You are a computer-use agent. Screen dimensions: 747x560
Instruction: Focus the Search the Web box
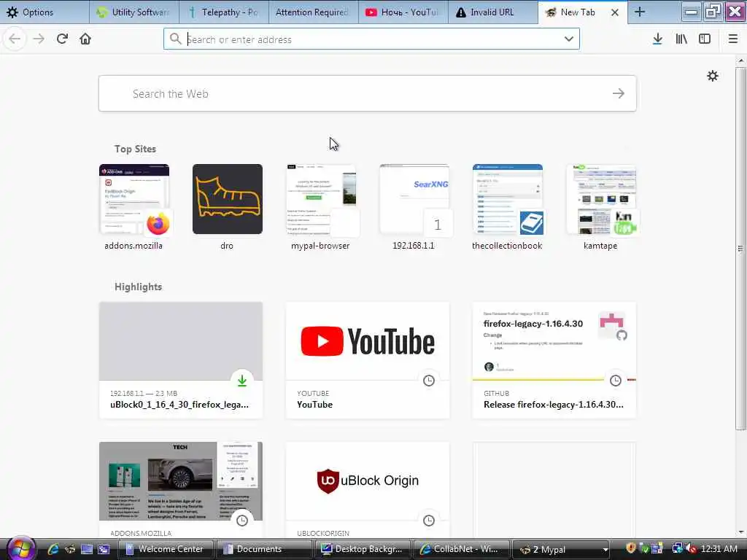(368, 93)
